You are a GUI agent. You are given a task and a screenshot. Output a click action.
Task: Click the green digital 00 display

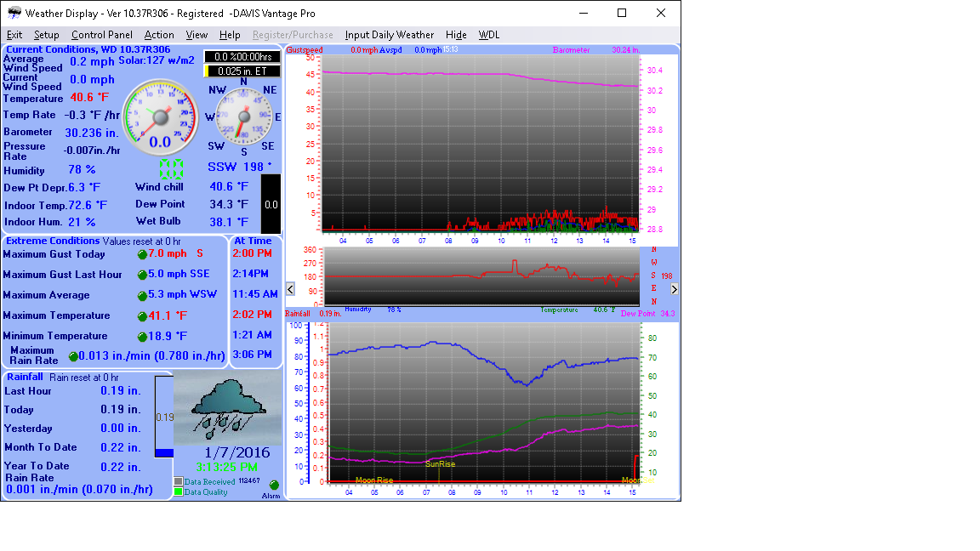coord(172,168)
